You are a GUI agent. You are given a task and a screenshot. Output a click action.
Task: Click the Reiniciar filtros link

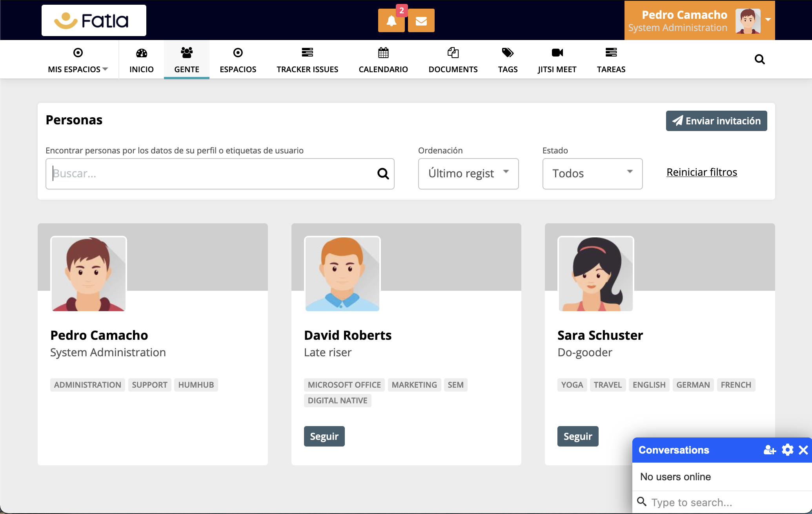pos(701,172)
